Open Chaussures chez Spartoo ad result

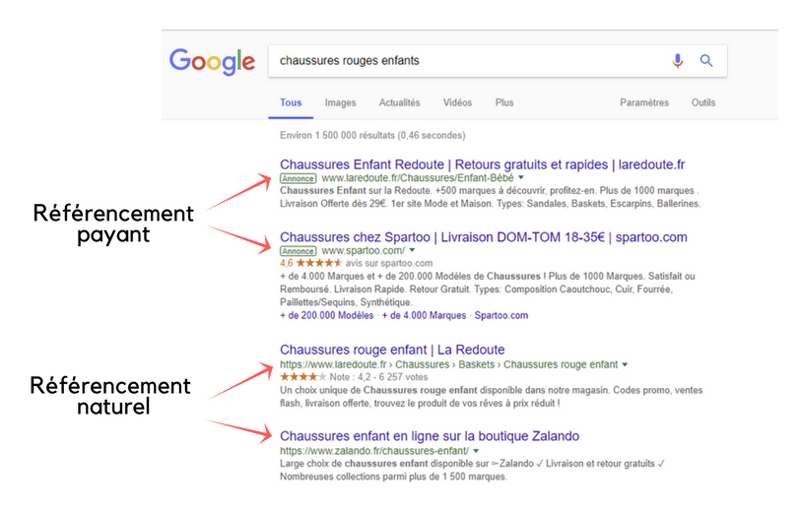click(483, 237)
